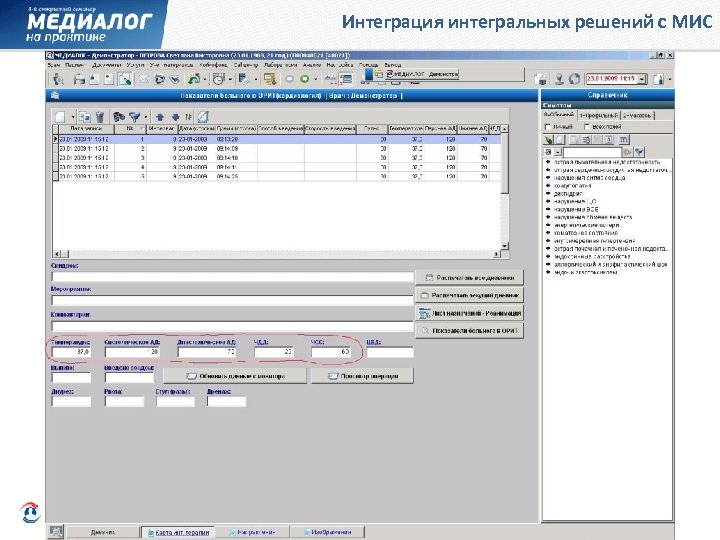Open the date-time combo box dropdown
720x540 pixels.
[642, 79]
